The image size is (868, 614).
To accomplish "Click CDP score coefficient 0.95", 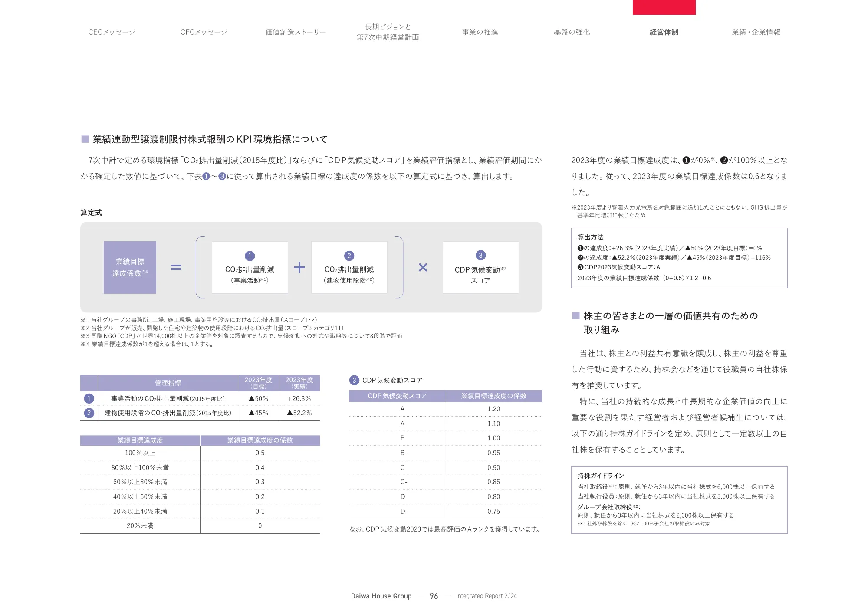I will click(x=494, y=453).
